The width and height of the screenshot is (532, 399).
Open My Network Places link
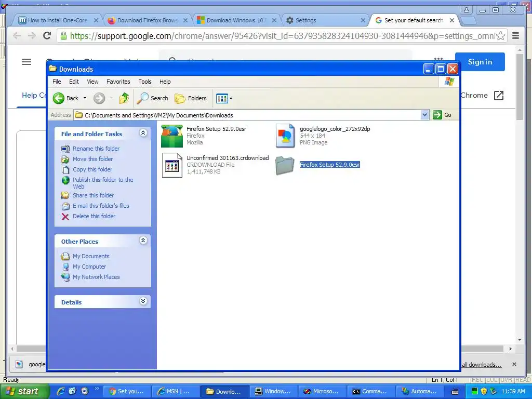point(96,277)
